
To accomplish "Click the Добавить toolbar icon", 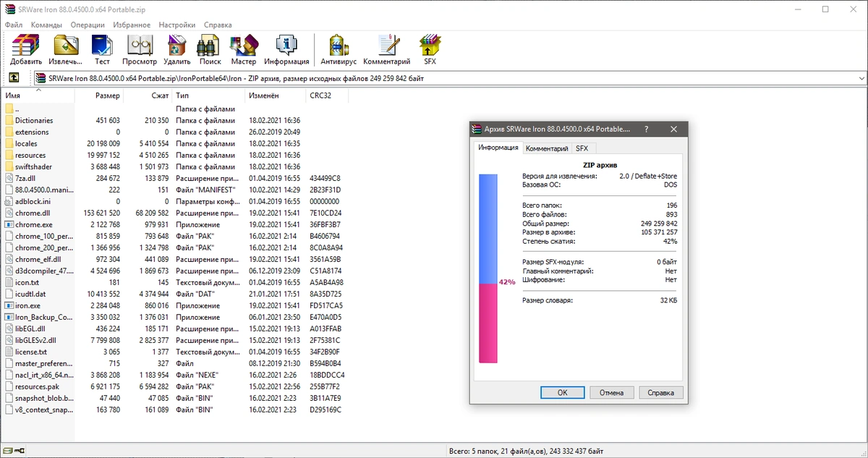I will (26, 45).
